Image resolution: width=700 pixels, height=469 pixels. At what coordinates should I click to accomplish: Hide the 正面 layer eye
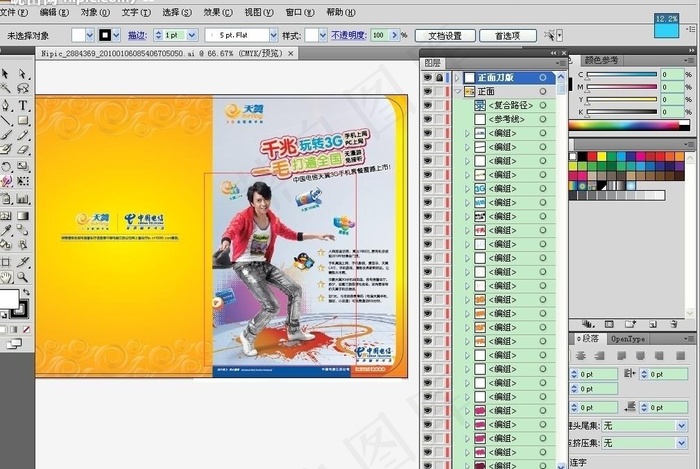tap(428, 91)
